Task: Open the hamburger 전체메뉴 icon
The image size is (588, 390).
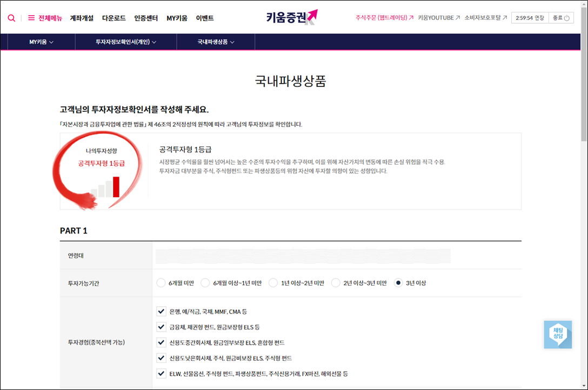Action: 31,18
